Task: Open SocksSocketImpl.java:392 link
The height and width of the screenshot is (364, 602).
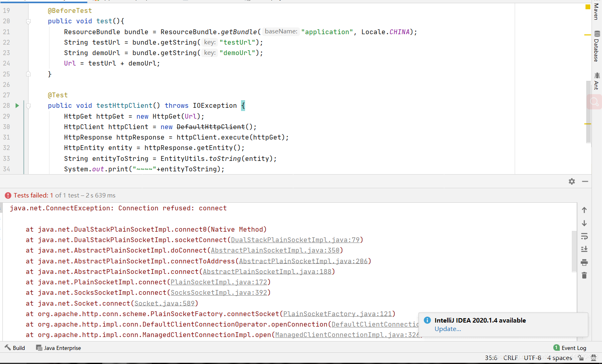Action: [x=219, y=293]
